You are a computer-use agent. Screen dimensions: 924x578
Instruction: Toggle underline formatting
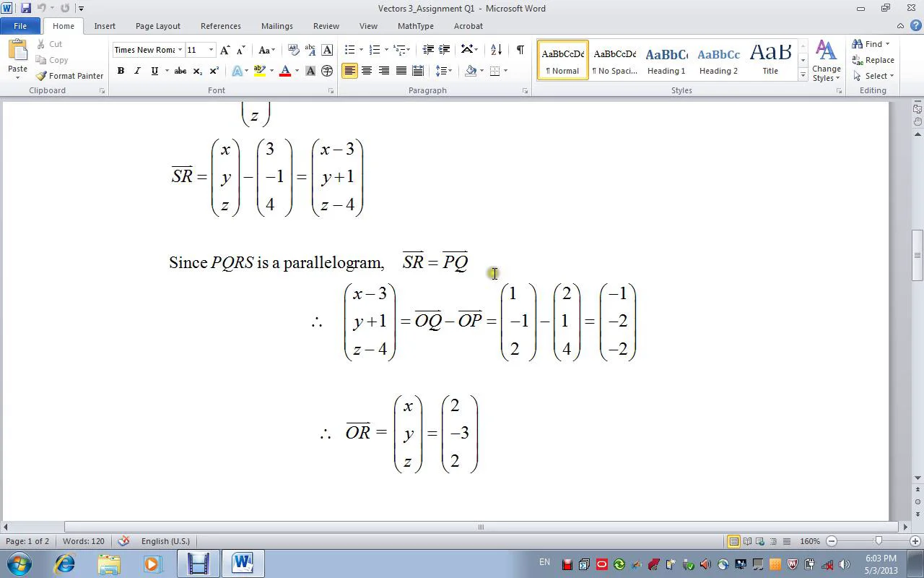click(154, 71)
